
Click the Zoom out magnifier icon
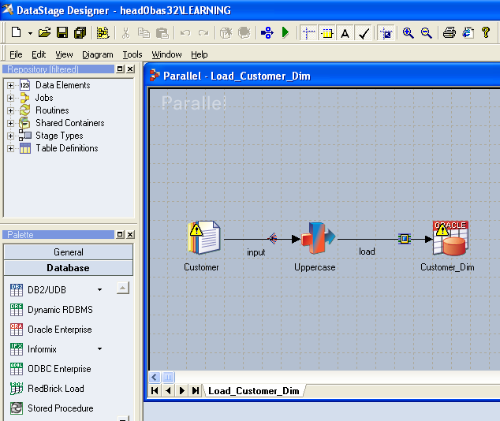[426, 33]
